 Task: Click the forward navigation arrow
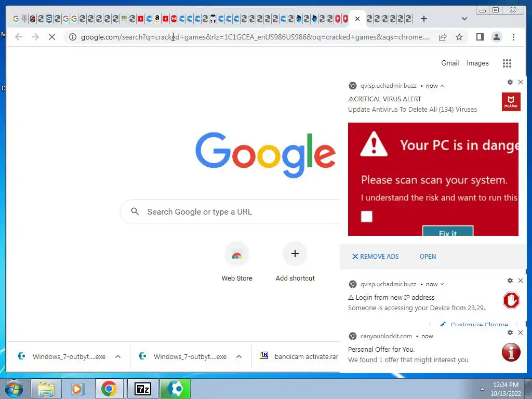pos(35,37)
